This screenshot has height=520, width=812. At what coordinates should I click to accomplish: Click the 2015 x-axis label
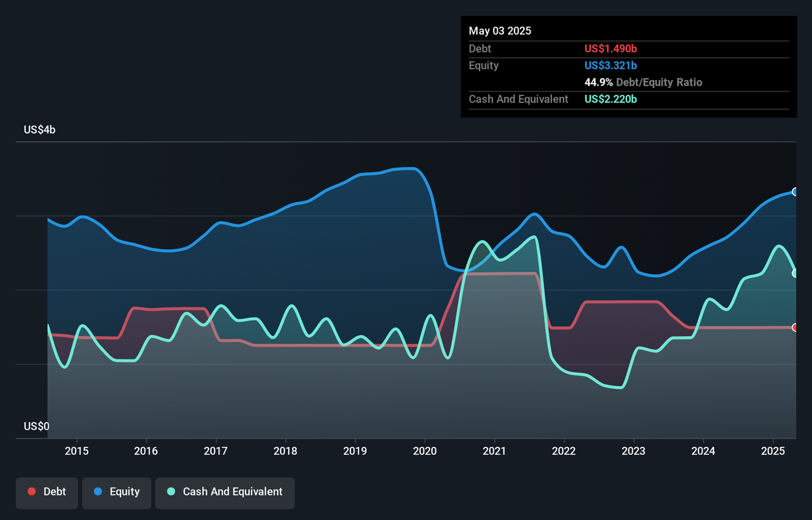pos(77,451)
